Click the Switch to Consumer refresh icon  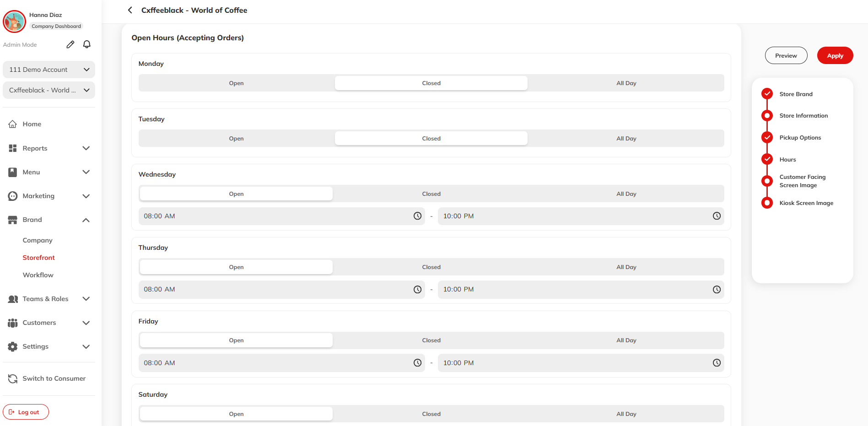(13, 378)
